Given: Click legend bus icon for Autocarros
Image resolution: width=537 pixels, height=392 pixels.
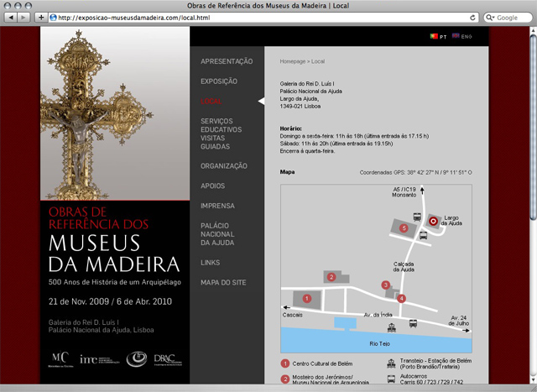Looking at the screenshot, I should [x=391, y=379].
